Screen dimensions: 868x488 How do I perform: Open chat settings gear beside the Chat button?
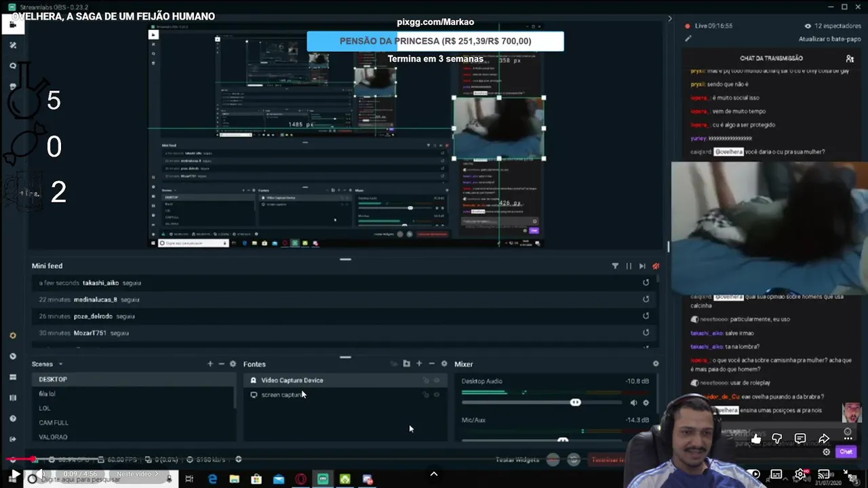[x=826, y=452]
